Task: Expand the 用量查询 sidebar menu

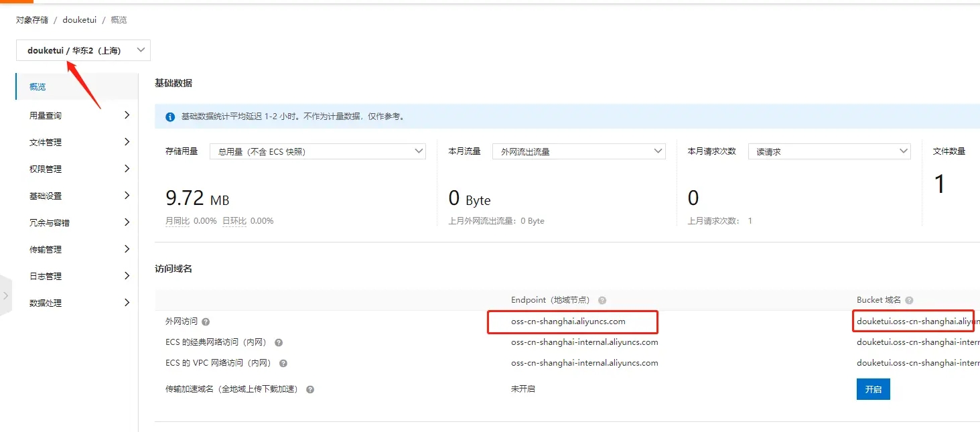Action: click(78, 116)
